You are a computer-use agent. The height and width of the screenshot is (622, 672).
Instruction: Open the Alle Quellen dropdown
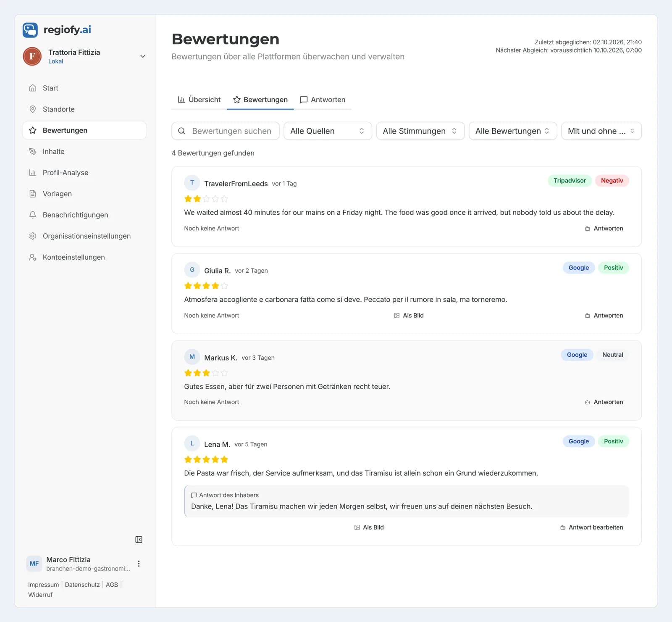pos(328,131)
